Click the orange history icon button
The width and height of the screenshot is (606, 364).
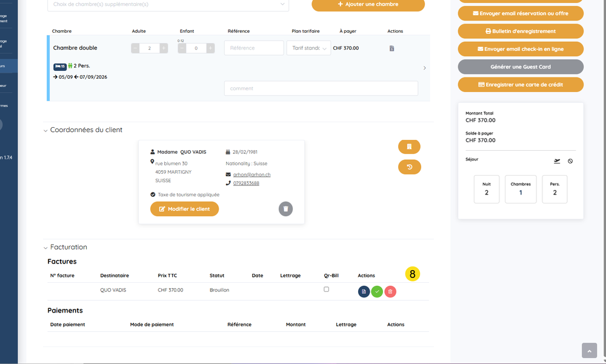tap(409, 167)
